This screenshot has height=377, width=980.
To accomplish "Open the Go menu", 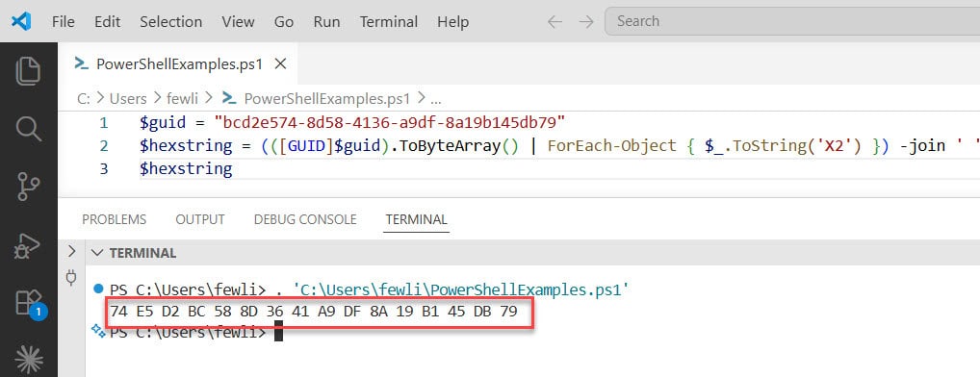I will pos(284,22).
